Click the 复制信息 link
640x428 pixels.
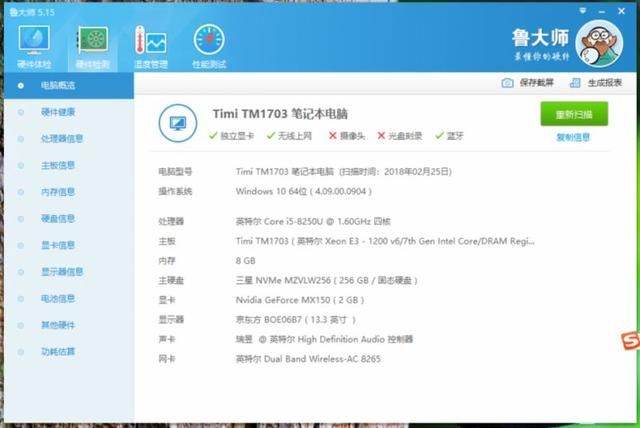pyautogui.click(x=573, y=137)
